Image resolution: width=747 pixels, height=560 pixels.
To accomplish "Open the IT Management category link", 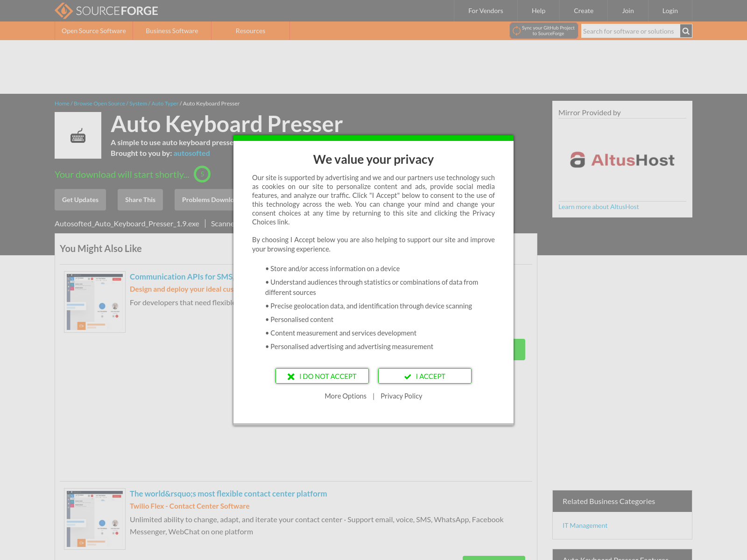I will point(585,525).
